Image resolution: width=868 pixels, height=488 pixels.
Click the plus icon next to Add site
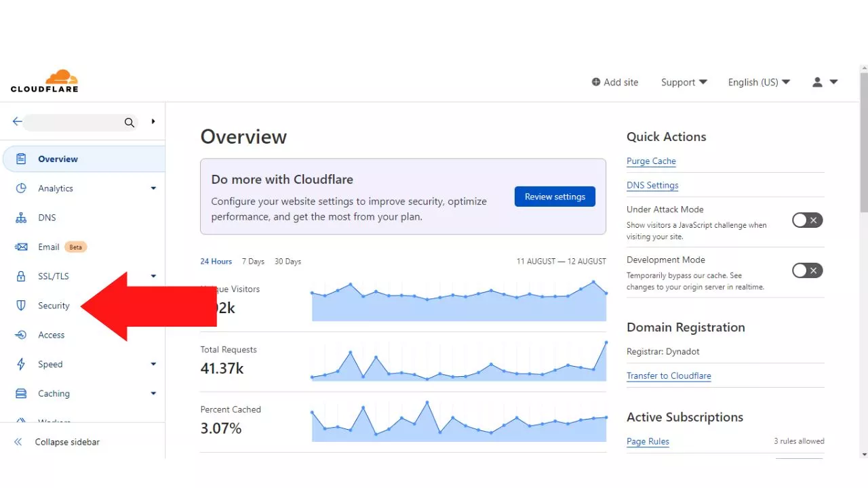click(x=596, y=82)
